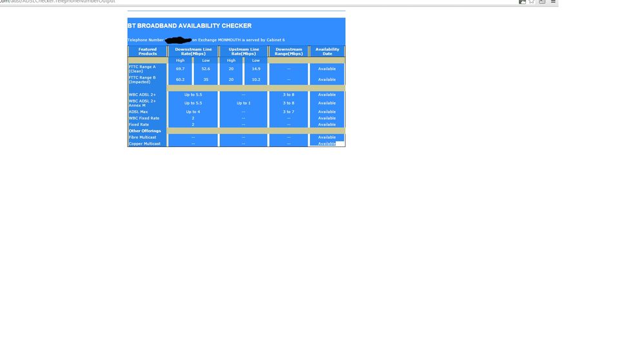Click the browser address bar URL
This screenshot has width=644, height=349.
coord(57,2)
